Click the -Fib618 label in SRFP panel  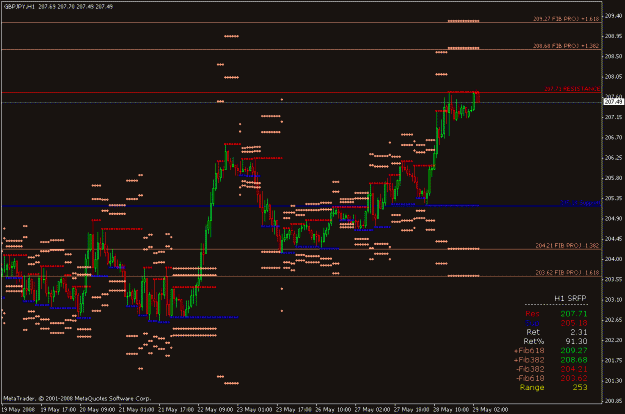pyautogui.click(x=530, y=378)
